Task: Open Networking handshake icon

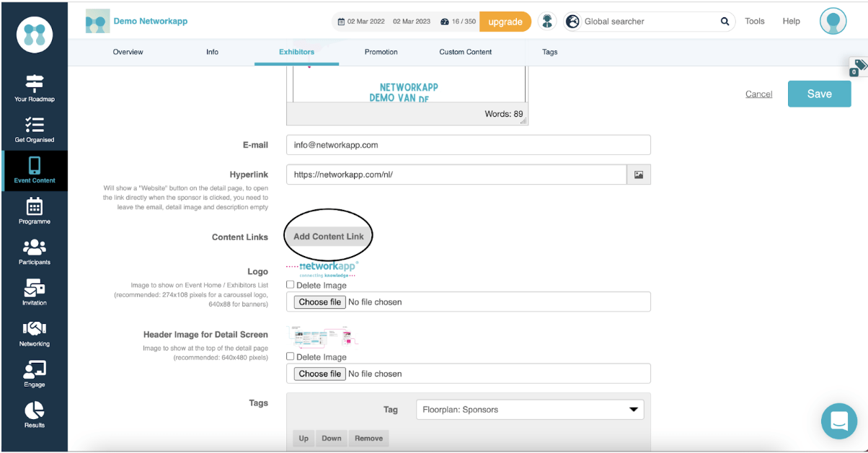Action: 35,329
